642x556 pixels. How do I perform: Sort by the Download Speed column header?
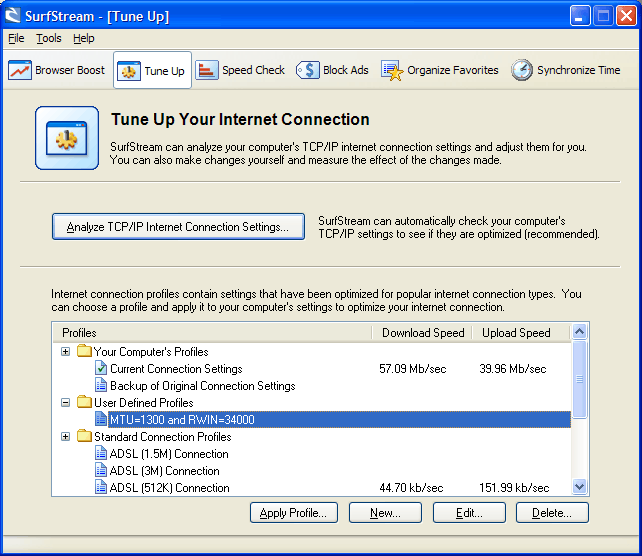tap(422, 332)
